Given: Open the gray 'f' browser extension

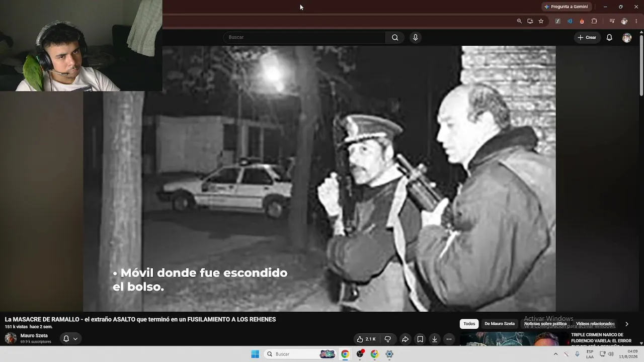Looking at the screenshot, I should coord(557,21).
